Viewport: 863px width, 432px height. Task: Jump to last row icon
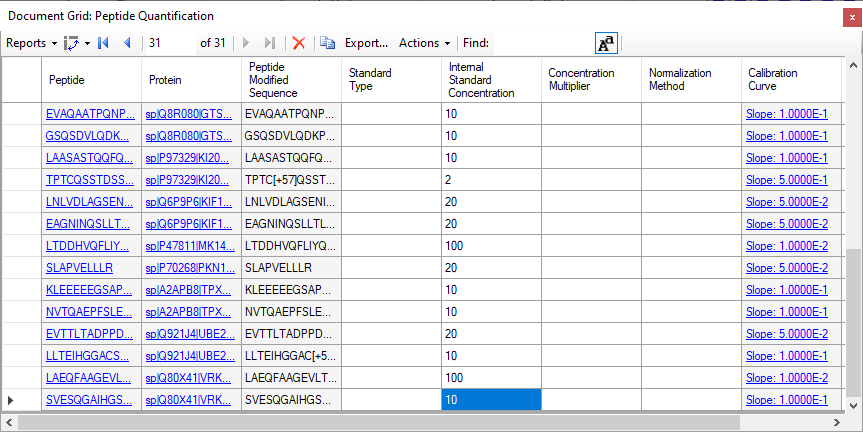[x=270, y=43]
